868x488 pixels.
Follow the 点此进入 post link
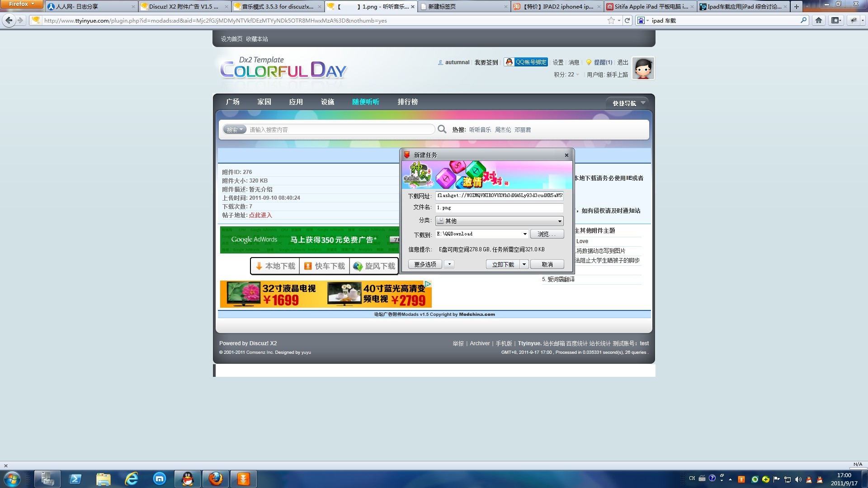click(260, 215)
